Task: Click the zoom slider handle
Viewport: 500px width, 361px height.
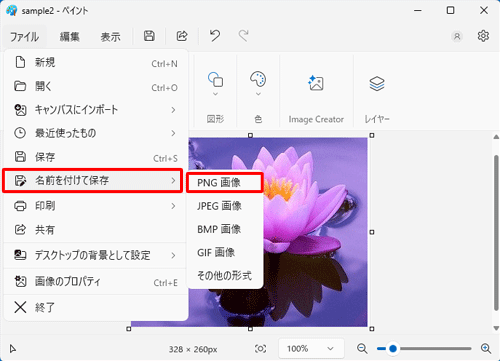Action: [x=393, y=349]
